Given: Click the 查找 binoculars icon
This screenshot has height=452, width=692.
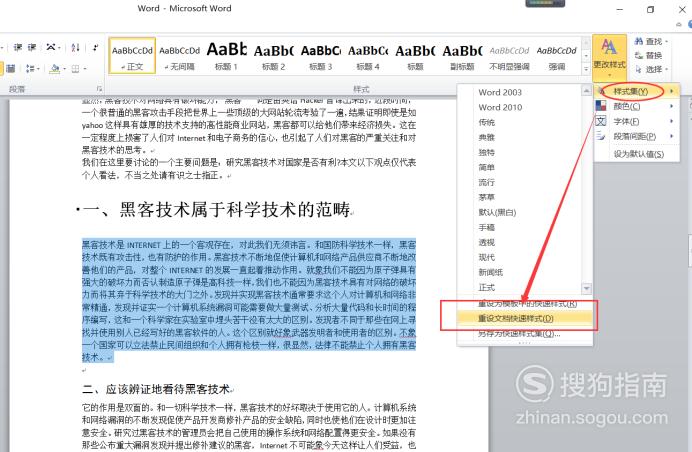Looking at the screenshot, I should (x=639, y=41).
